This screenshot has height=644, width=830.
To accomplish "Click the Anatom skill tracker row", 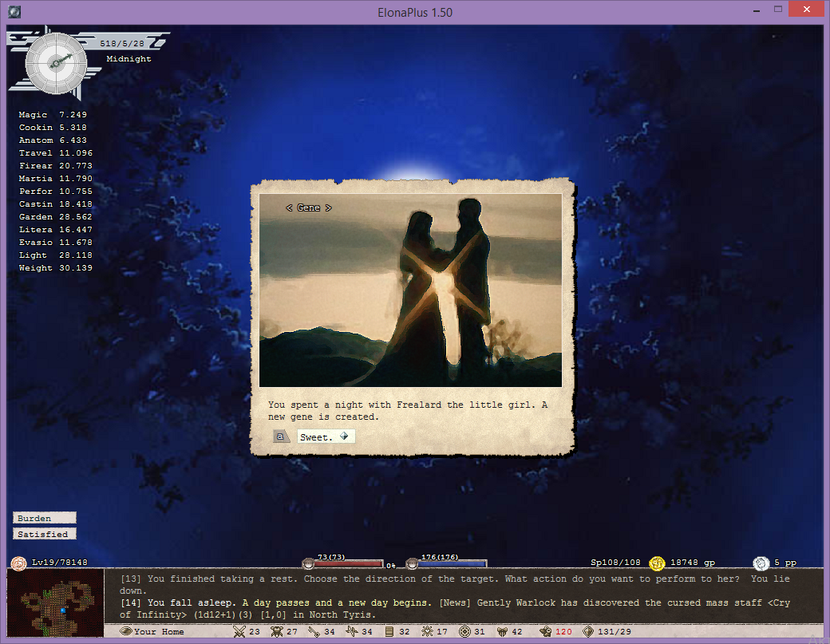I will coord(53,140).
